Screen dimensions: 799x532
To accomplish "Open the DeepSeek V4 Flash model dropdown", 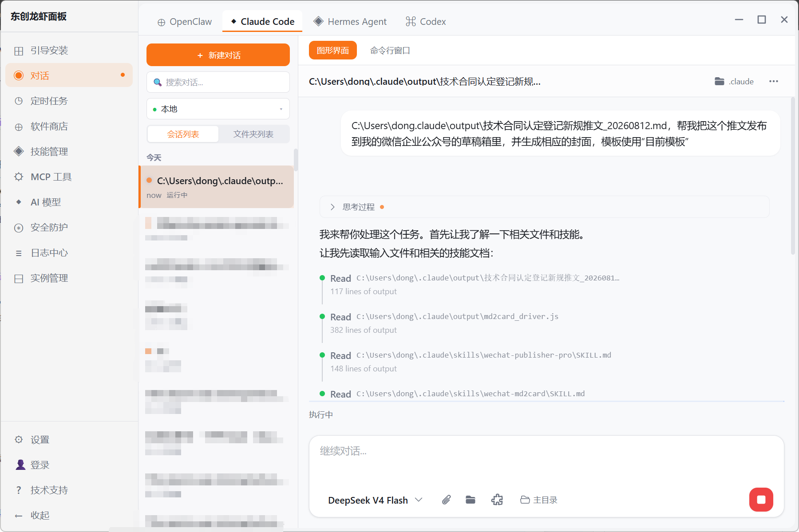I will coord(375,500).
